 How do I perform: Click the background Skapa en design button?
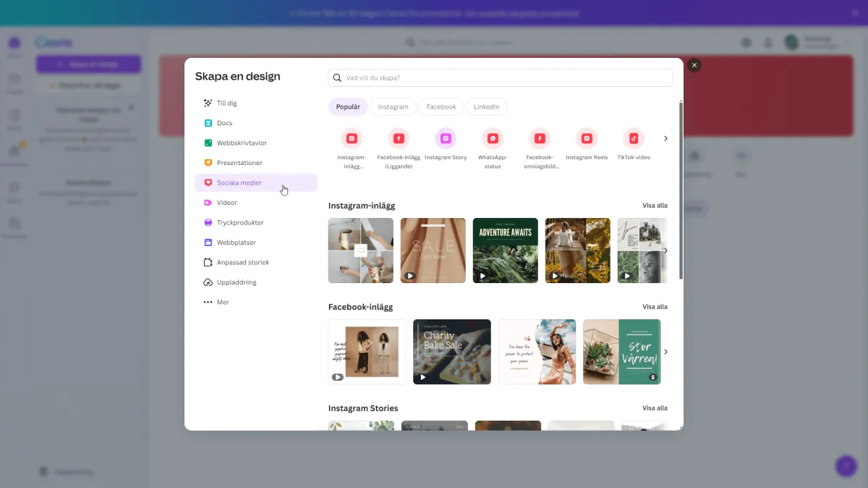[89, 64]
